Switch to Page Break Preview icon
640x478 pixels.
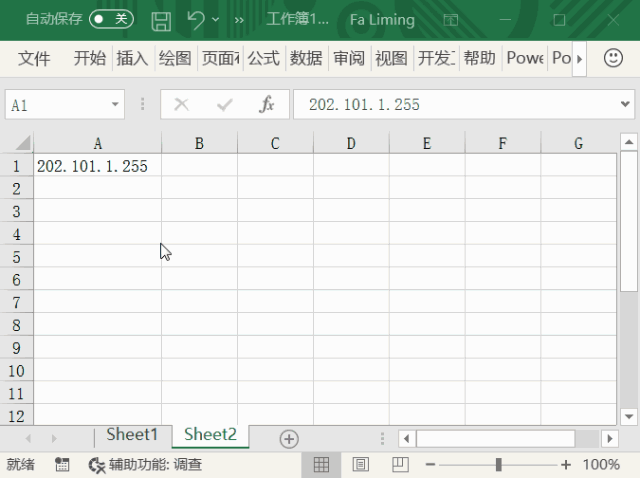[400, 464]
